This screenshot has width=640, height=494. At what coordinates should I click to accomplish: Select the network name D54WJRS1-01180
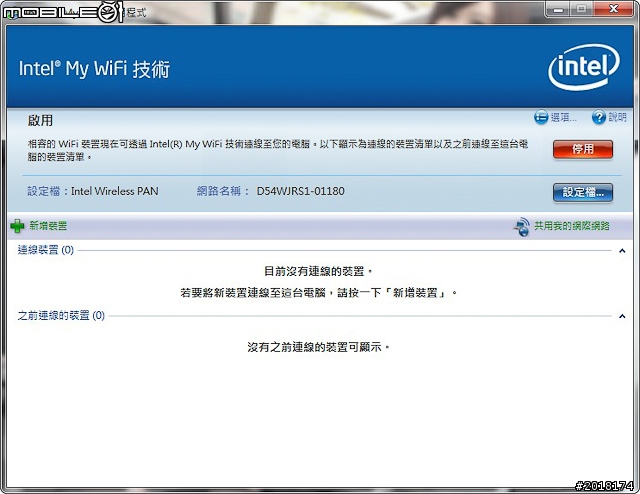tap(300, 191)
